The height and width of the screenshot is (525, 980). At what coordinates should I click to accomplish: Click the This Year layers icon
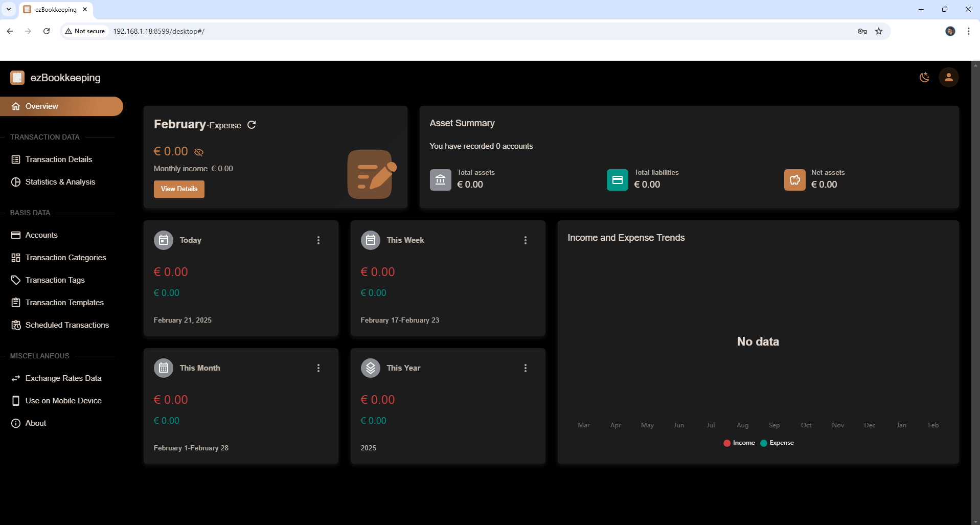click(x=371, y=368)
